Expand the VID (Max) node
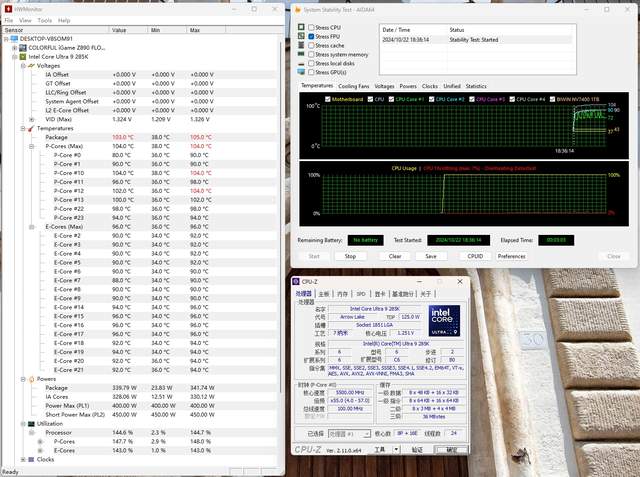 32,120
